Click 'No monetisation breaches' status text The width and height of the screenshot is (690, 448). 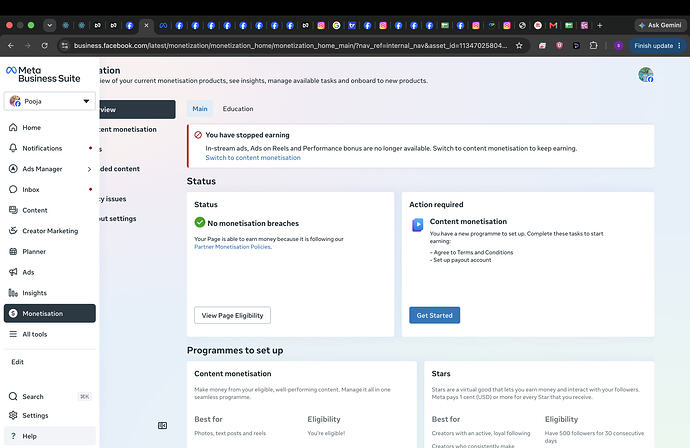(x=253, y=224)
